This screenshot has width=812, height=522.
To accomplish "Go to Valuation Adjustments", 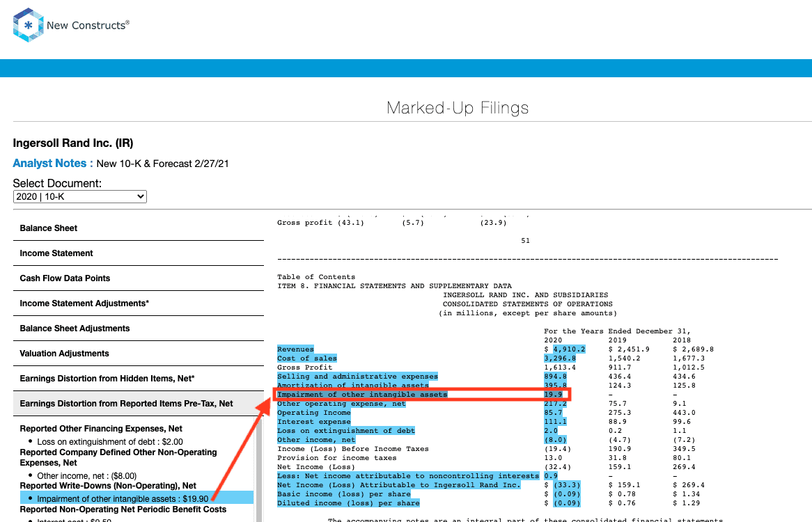I will [x=139, y=354].
